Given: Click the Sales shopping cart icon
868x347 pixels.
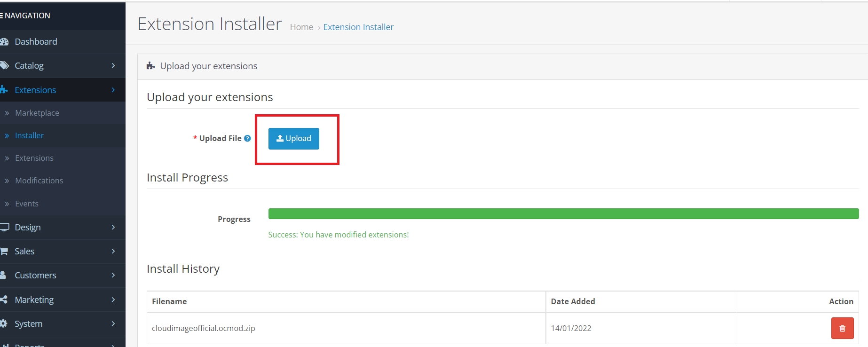Looking at the screenshot, I should coord(4,252).
